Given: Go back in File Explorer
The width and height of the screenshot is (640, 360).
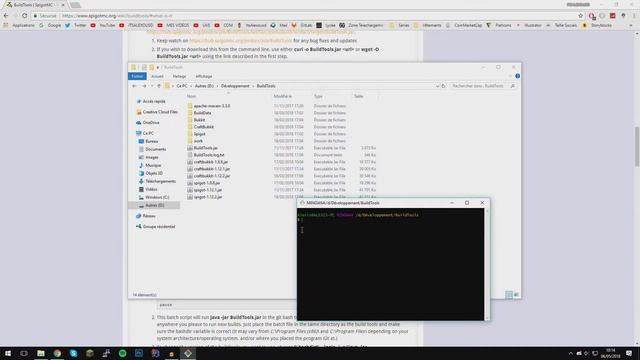Looking at the screenshot, I should 134,86.
